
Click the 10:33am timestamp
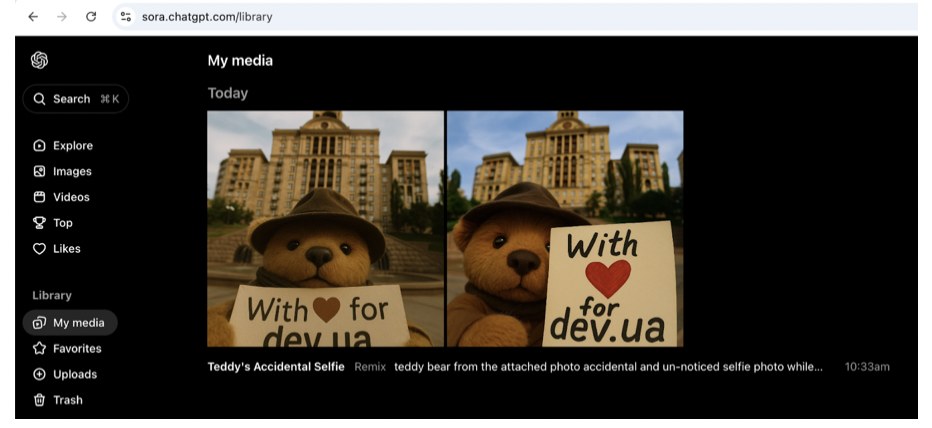[867, 367]
